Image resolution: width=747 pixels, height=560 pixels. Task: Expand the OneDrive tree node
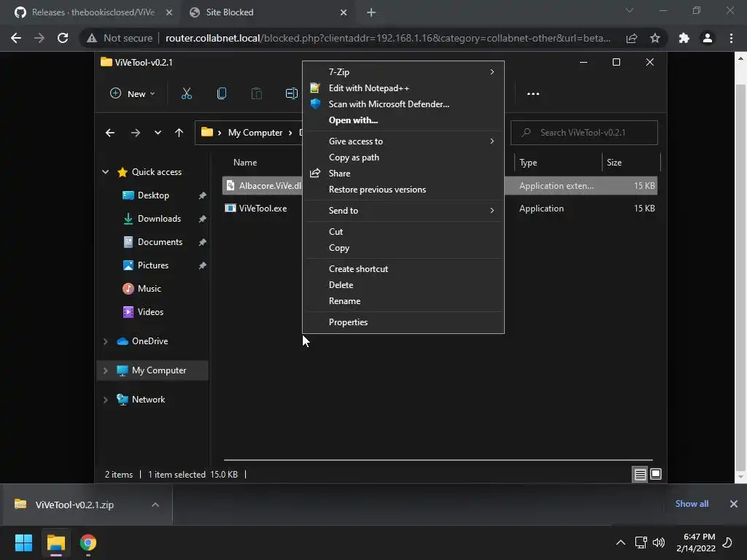click(x=105, y=341)
